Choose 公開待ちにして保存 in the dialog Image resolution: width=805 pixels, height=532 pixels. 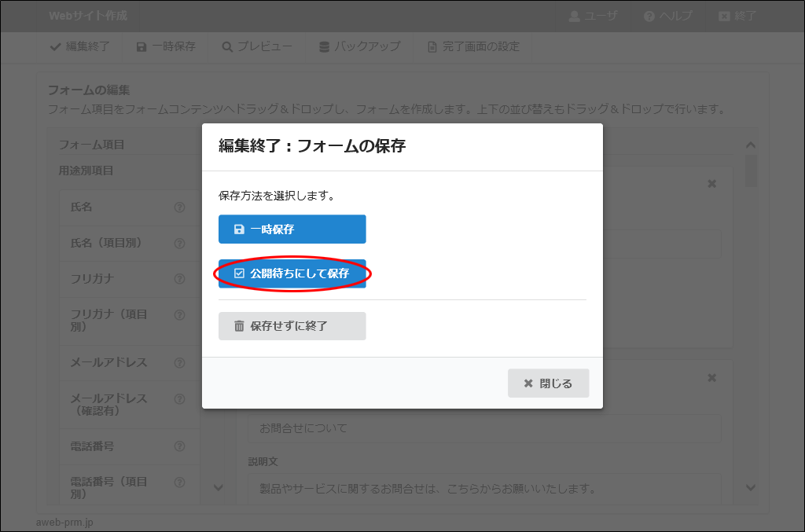pyautogui.click(x=292, y=273)
